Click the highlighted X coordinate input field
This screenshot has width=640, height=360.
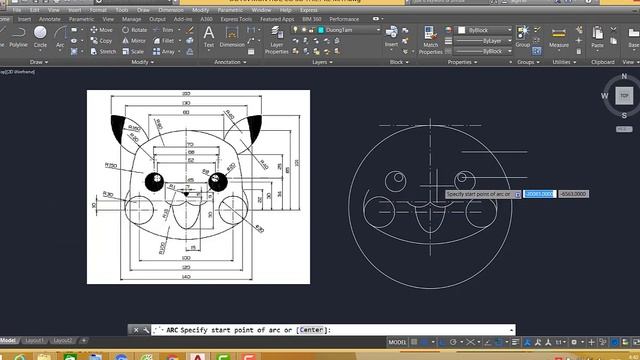(x=540, y=194)
